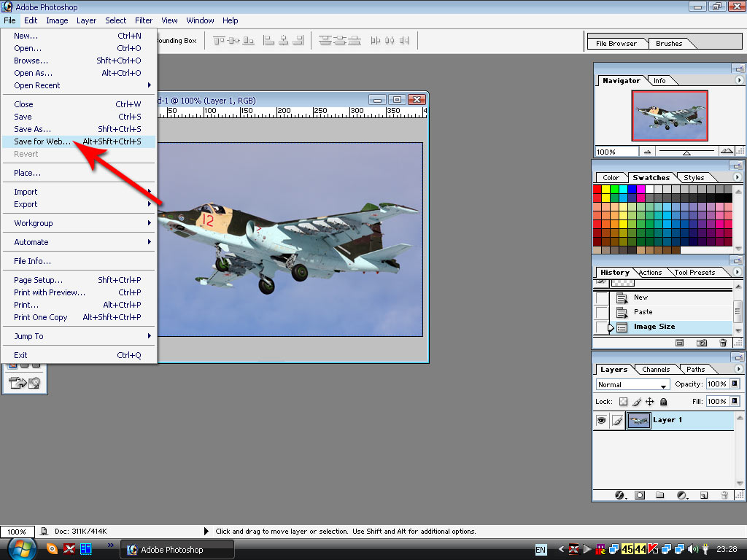This screenshot has width=747, height=560.
Task: Click the delete state trash icon in History panel
Action: click(x=723, y=343)
